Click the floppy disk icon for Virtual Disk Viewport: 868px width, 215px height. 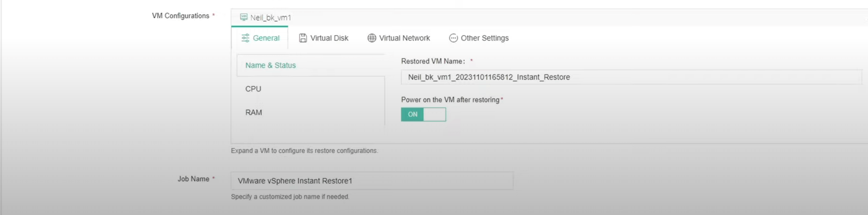(303, 38)
